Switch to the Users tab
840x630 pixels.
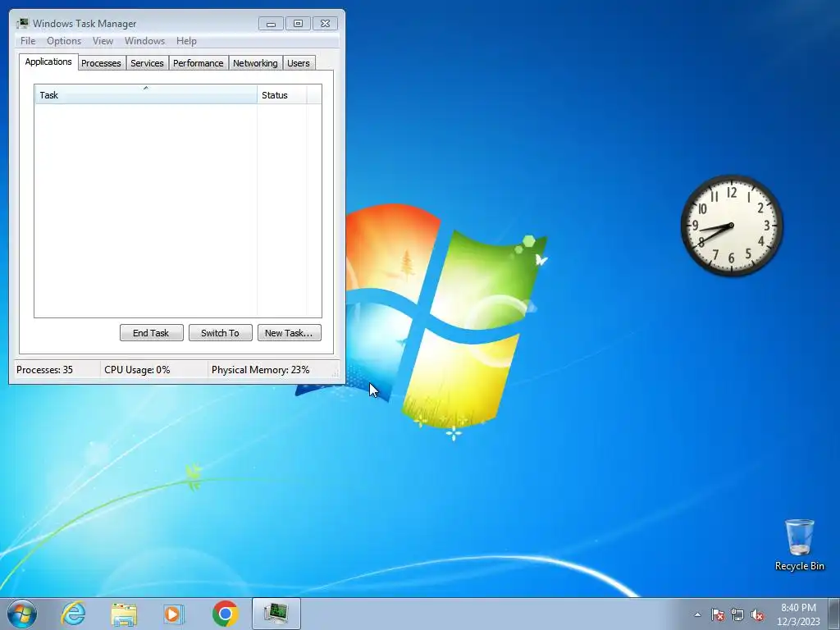[298, 63]
